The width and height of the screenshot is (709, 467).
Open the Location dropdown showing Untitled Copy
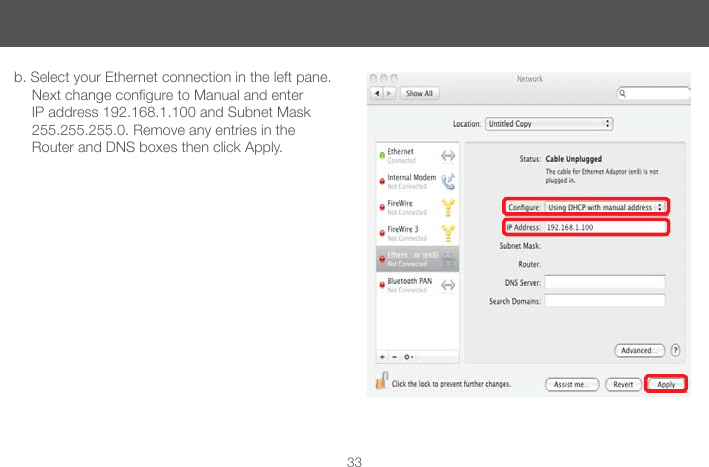[549, 123]
